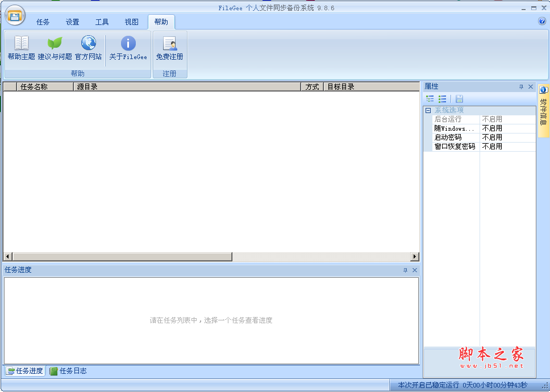The image size is (550, 392).
Task: Select the 随Windows... property row
Action: tap(480, 129)
